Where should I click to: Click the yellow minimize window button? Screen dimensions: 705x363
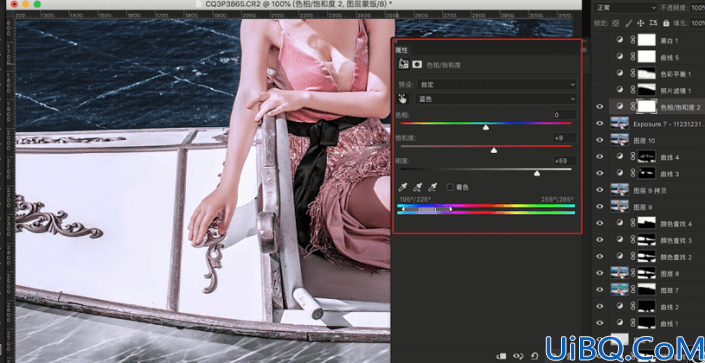point(26,4)
